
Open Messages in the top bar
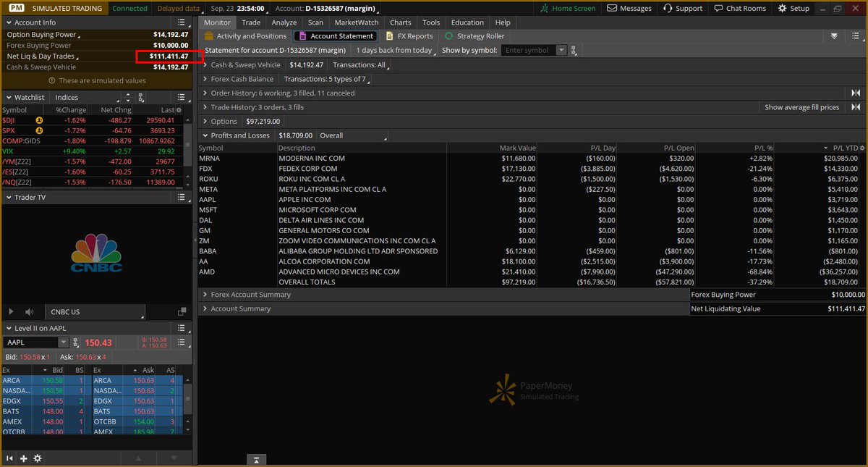629,9
